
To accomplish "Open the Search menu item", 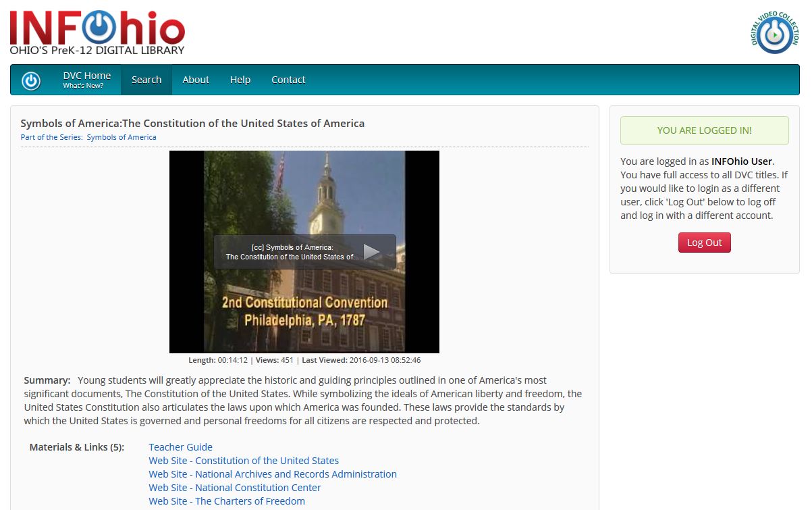I will (x=146, y=80).
